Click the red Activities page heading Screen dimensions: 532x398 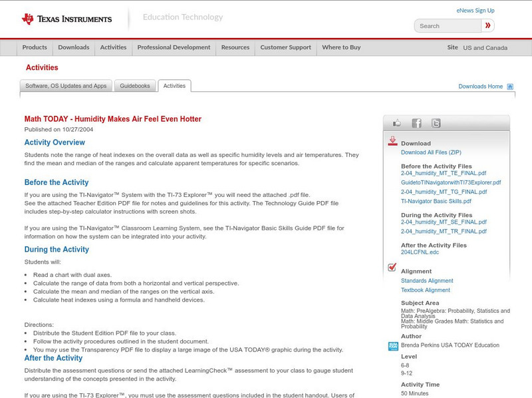point(42,68)
